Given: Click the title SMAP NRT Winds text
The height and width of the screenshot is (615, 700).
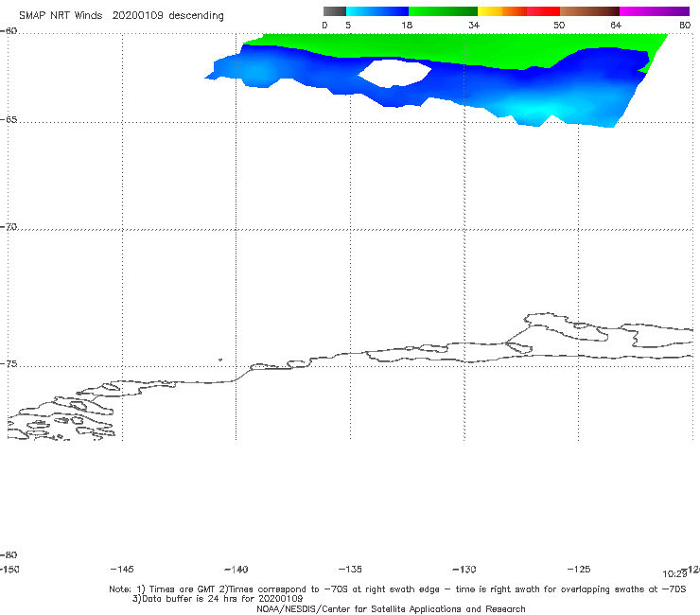Looking at the screenshot, I should [61, 16].
